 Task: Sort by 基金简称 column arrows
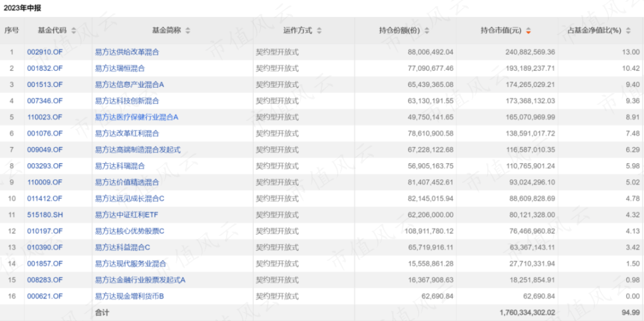188,30
